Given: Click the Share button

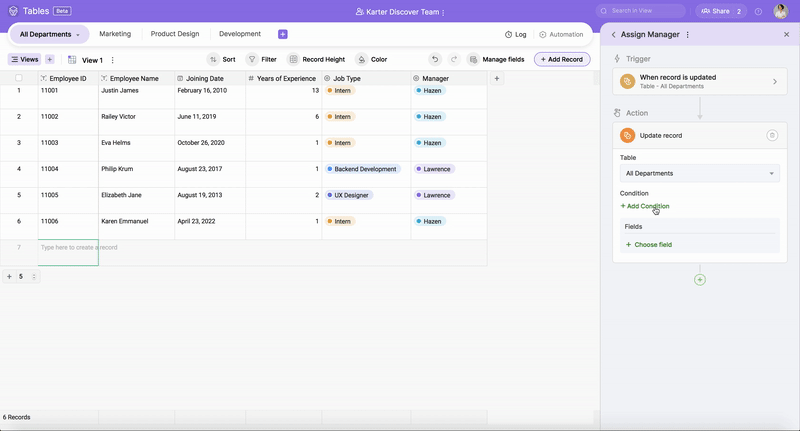Looking at the screenshot, I should [720, 11].
